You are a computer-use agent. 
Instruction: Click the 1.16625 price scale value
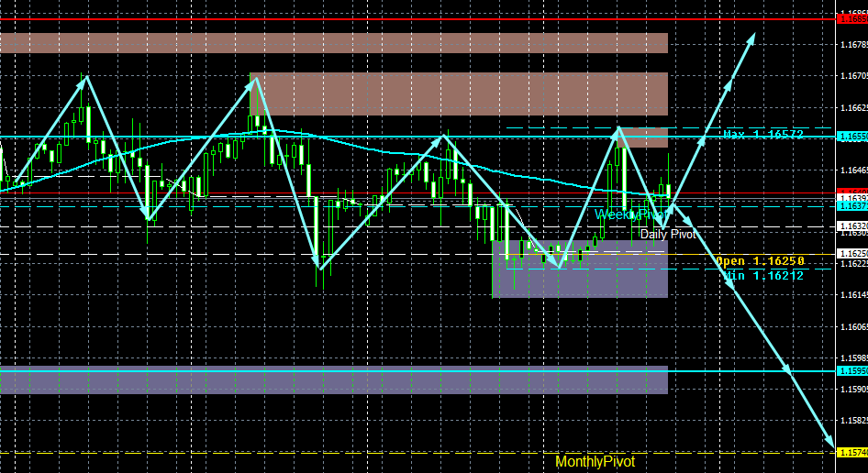pos(853,107)
